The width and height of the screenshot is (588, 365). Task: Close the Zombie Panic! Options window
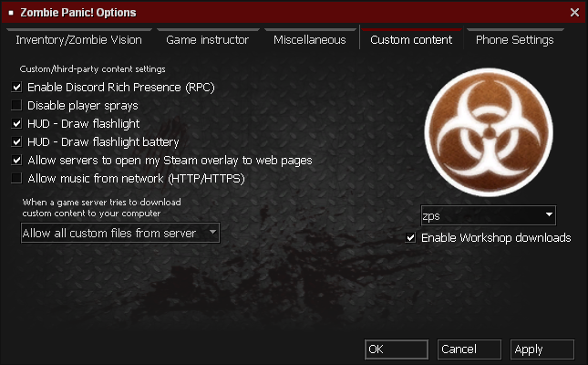click(574, 13)
